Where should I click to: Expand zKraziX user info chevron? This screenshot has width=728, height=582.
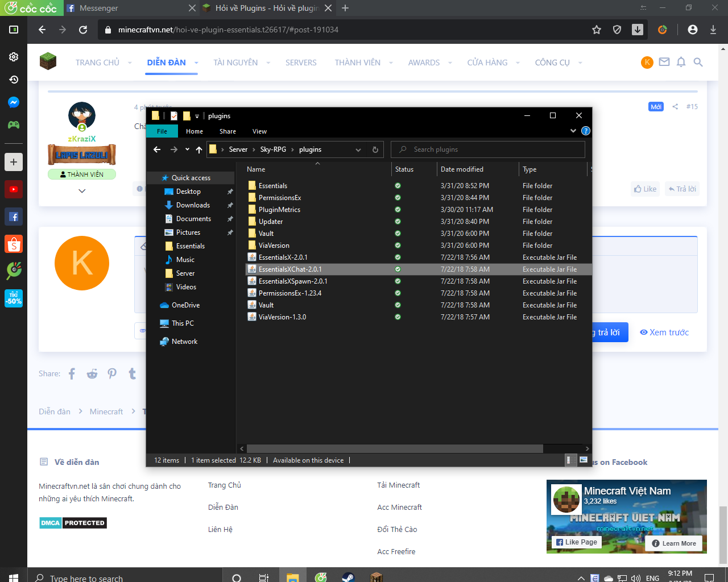click(x=82, y=191)
